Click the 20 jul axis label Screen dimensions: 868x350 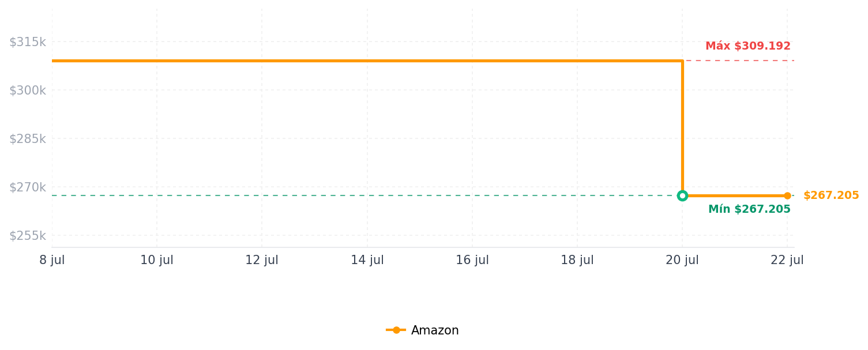[x=682, y=260]
